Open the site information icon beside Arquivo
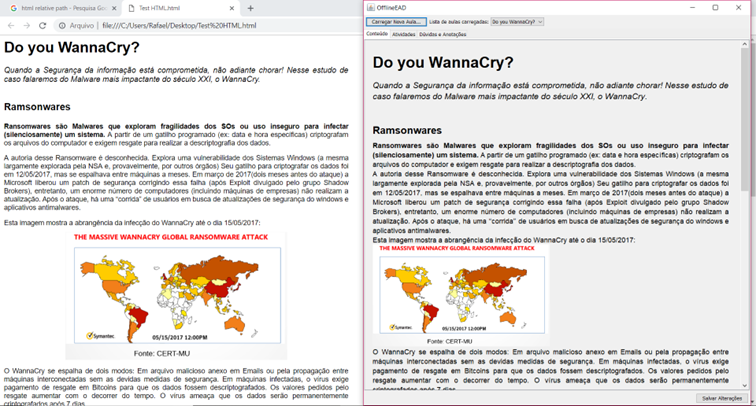756x406 pixels. pyautogui.click(x=61, y=25)
